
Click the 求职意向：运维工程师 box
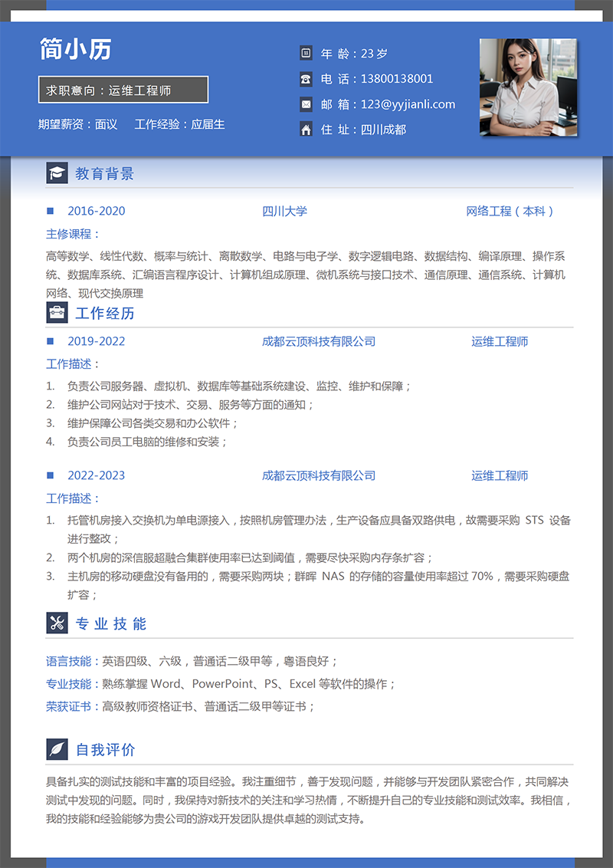(123, 90)
